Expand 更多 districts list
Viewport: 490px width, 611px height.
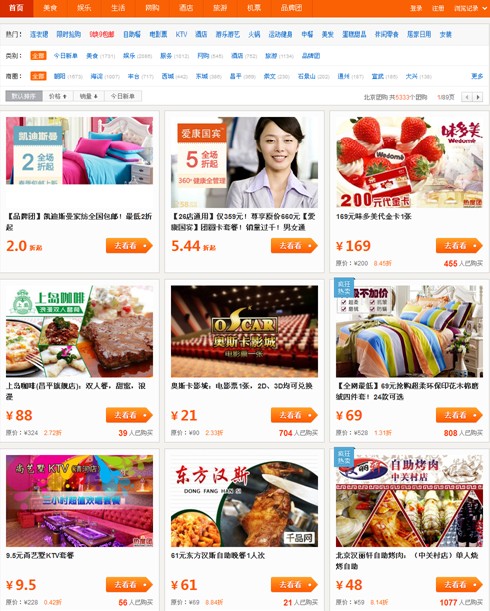[x=477, y=76]
